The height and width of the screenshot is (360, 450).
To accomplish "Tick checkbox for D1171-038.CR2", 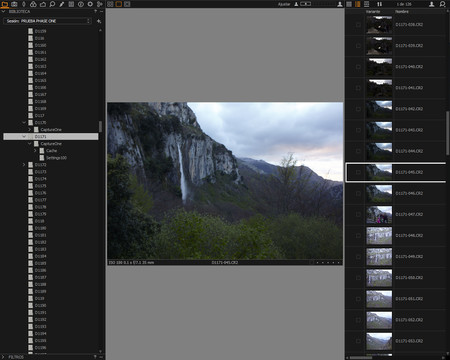I will point(358,25).
